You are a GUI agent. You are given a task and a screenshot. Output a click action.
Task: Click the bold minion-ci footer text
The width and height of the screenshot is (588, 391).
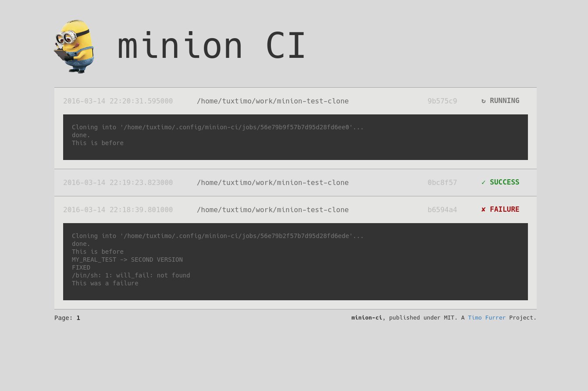367,318
